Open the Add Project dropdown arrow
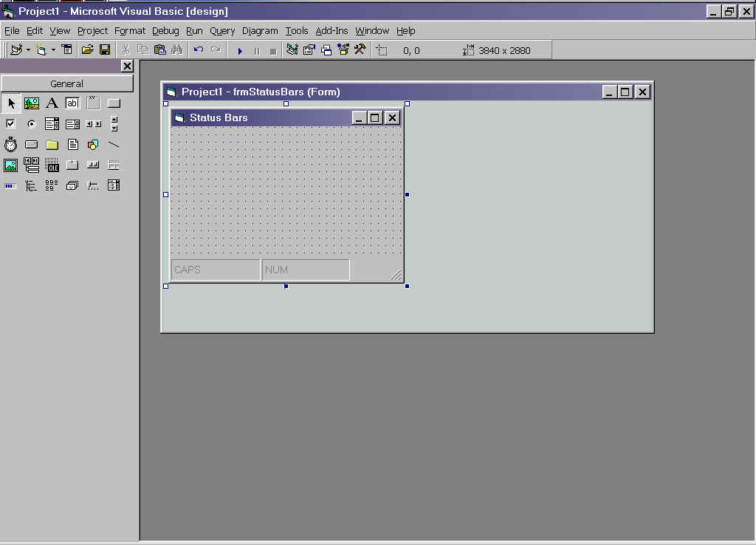756x545 pixels. 29,50
